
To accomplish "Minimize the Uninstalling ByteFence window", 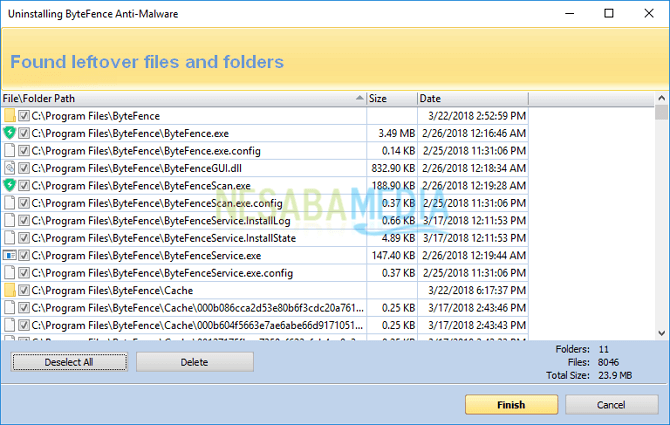I will click(569, 14).
